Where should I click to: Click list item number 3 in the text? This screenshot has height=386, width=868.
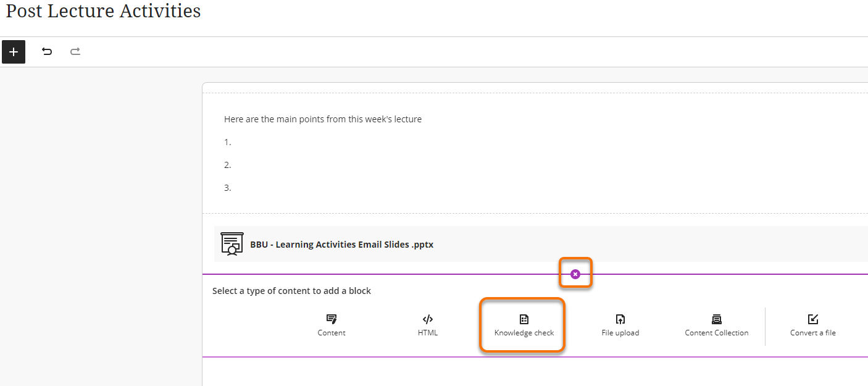point(227,187)
